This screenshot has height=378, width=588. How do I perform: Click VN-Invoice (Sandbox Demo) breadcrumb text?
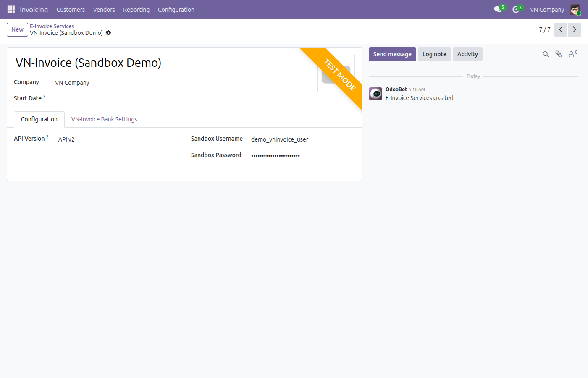click(x=66, y=33)
